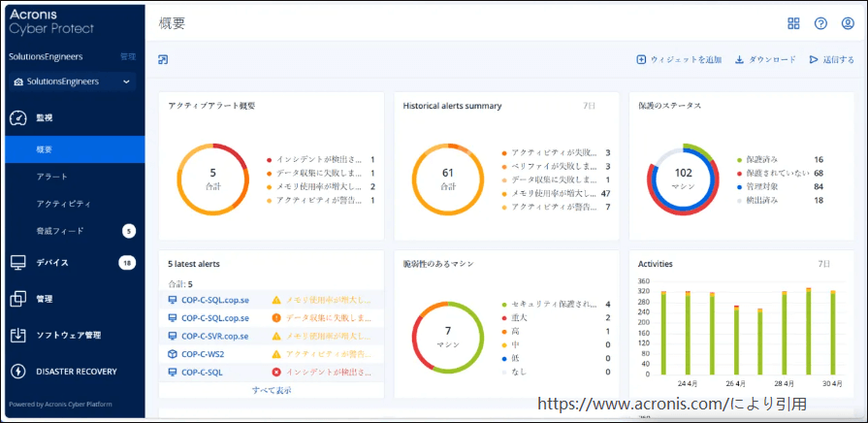
Task: Click the すべて表示 link
Action: [272, 390]
